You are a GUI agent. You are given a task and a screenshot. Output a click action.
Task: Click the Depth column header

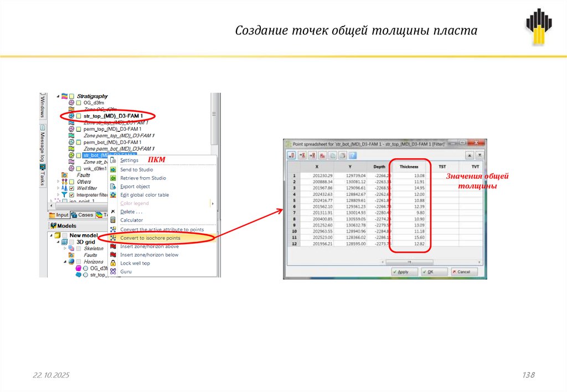[x=379, y=167]
